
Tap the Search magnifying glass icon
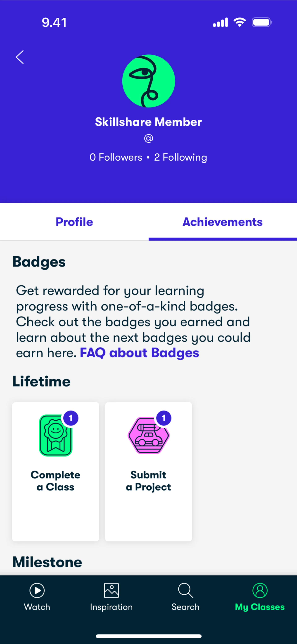(x=185, y=590)
